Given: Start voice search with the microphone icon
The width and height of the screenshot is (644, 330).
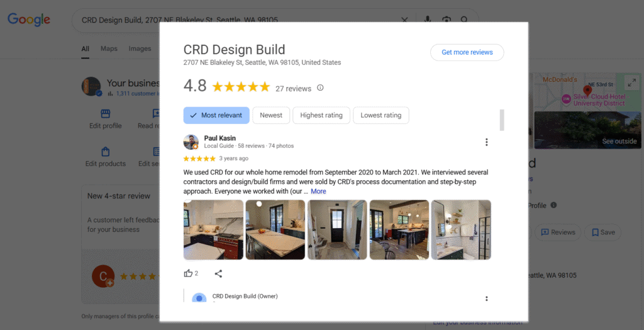Looking at the screenshot, I should coord(428,20).
